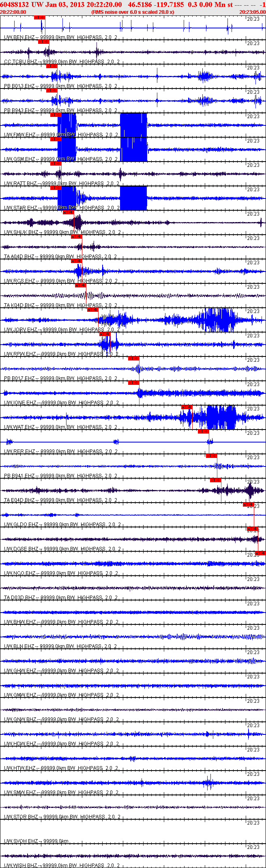
Task: Click the red pick flag on UW.SHUK.BHZ trace
Action: (69, 212)
